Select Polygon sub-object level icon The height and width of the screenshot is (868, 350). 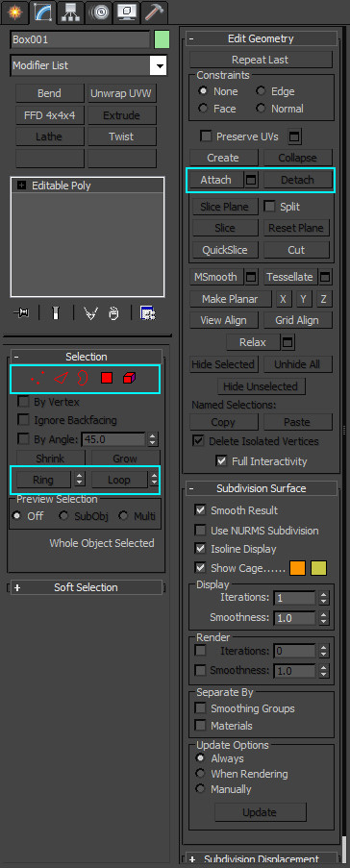(x=107, y=378)
